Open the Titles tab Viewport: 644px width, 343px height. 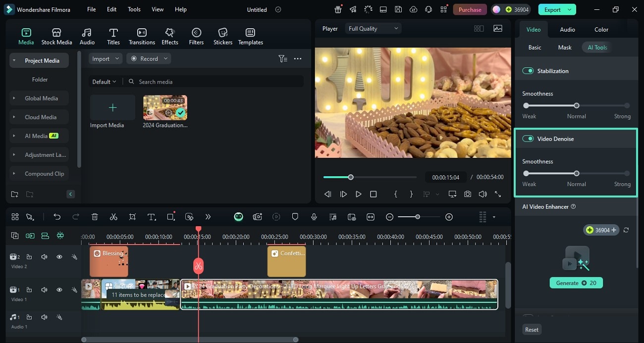(113, 36)
